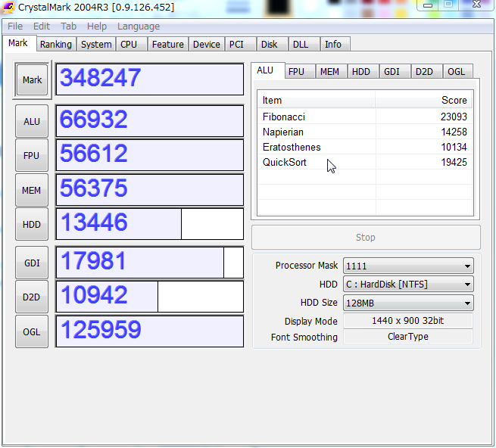Switch to the Info tab

[335, 44]
